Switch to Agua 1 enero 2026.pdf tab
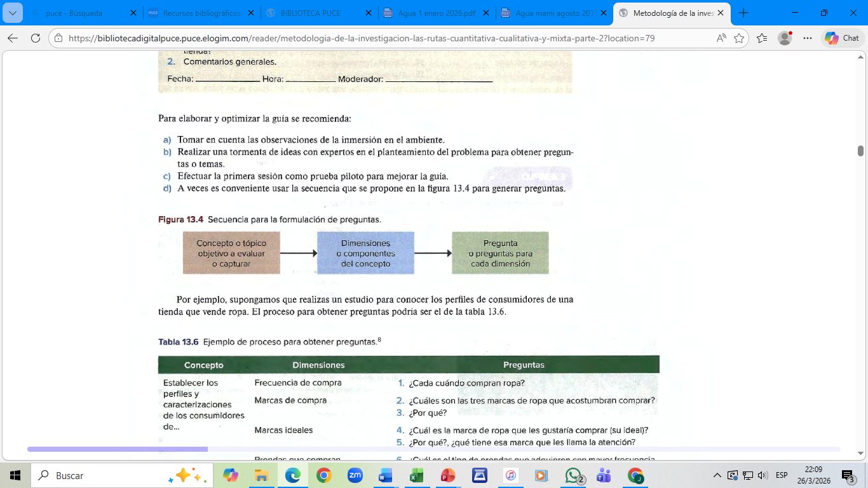868x488 pixels. tap(435, 13)
